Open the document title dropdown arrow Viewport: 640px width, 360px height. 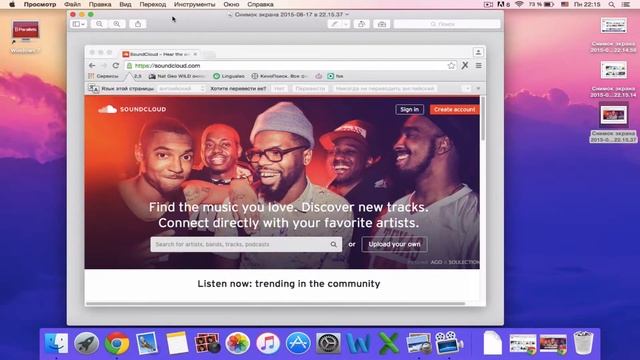click(x=347, y=14)
